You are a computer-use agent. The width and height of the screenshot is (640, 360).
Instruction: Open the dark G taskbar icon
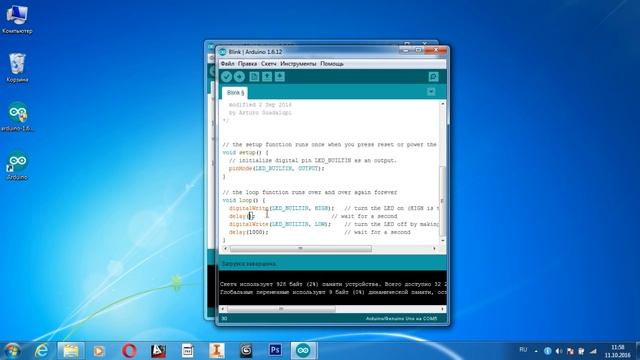[x=246, y=351]
